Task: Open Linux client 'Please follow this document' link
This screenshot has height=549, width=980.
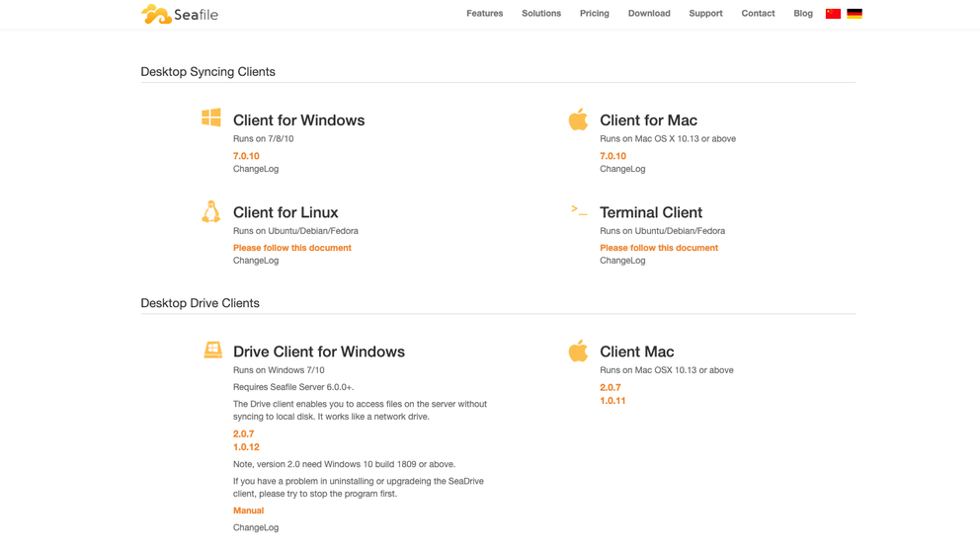Action: coord(291,248)
